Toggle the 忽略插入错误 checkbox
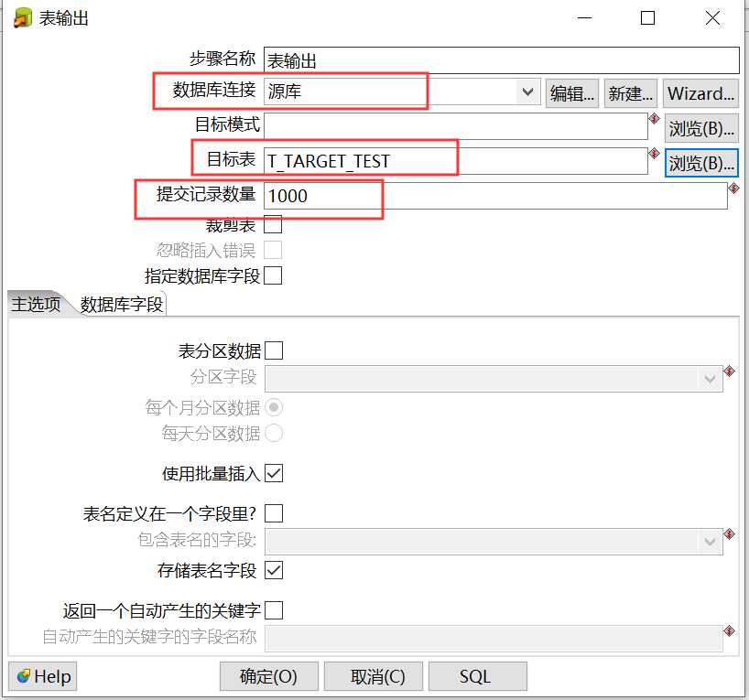 [x=273, y=250]
